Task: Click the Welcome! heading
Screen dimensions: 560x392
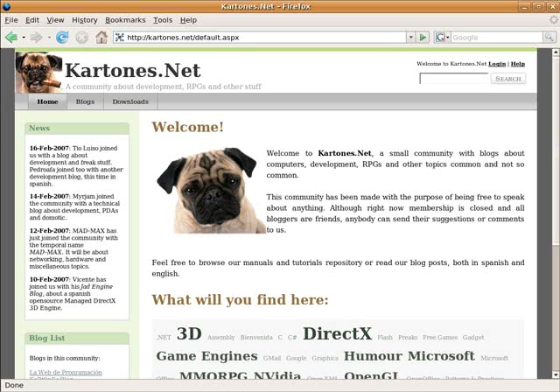Action: coord(188,127)
